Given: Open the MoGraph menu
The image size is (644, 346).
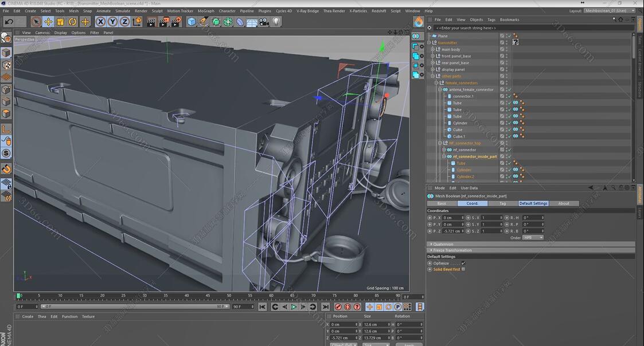Looking at the screenshot, I should click(205, 11).
